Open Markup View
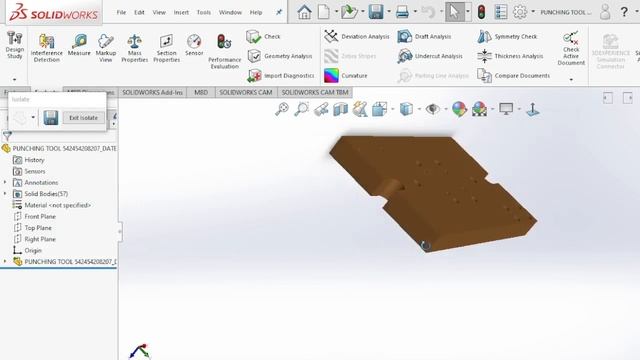This screenshot has width=640, height=360. (x=106, y=49)
